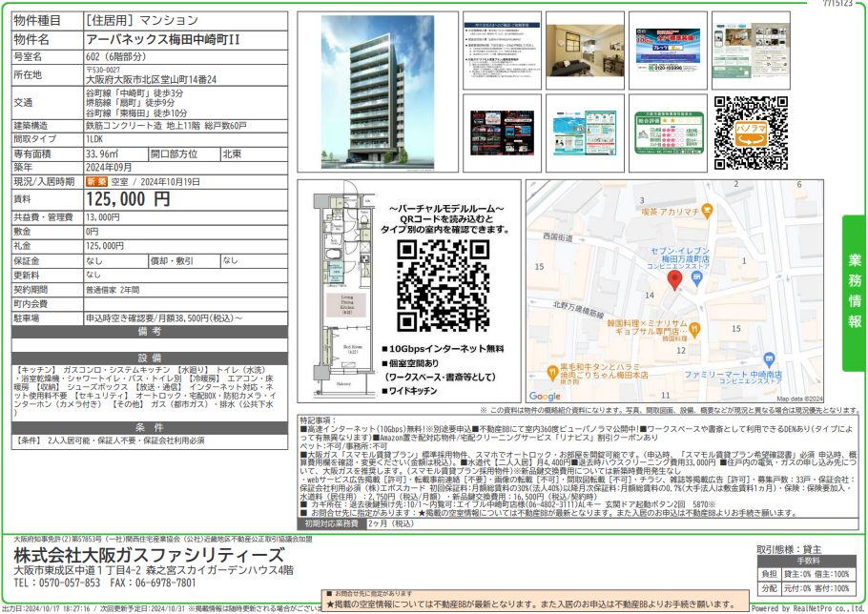Screen dimensions: 868x614
Task: Click the Powered by RealNetPro footer text
Action: 809,608
